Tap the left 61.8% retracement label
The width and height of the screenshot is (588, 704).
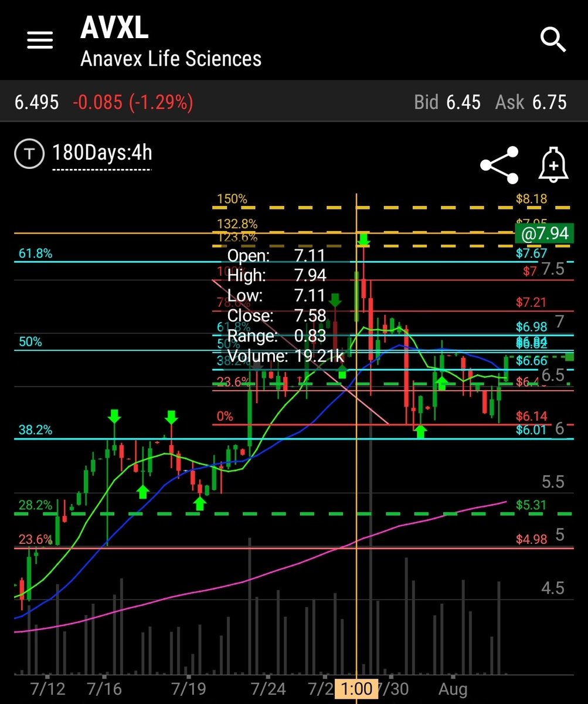point(35,253)
